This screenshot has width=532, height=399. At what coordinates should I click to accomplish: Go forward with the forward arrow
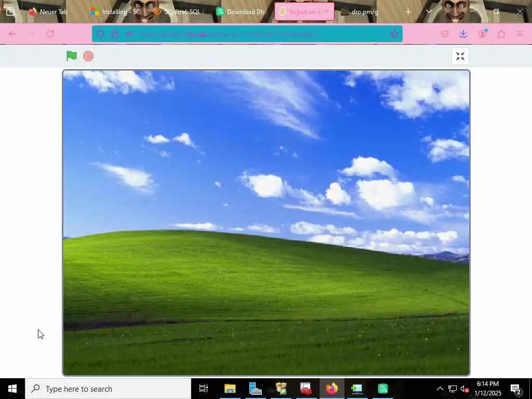click(x=31, y=34)
